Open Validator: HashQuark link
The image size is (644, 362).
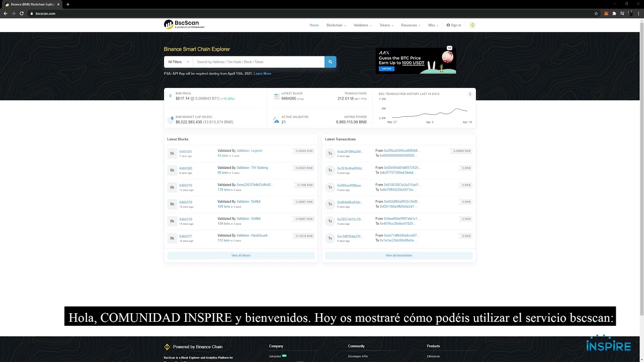[x=252, y=236]
